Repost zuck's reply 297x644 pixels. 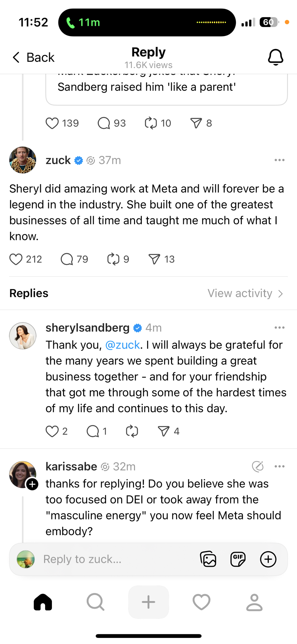tap(113, 259)
